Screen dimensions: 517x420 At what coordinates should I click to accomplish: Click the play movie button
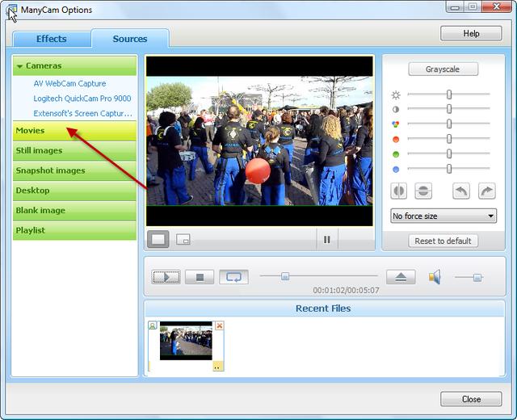click(x=166, y=277)
